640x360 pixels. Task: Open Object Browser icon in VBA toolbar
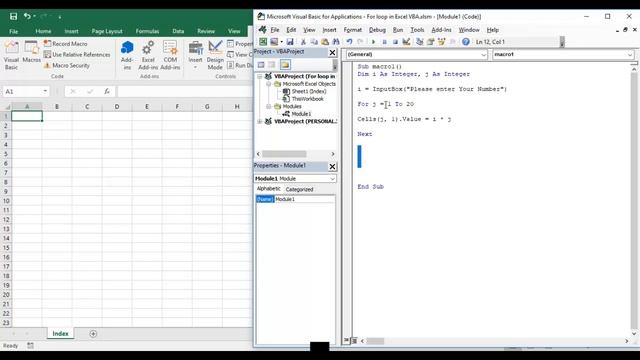tap(441, 42)
